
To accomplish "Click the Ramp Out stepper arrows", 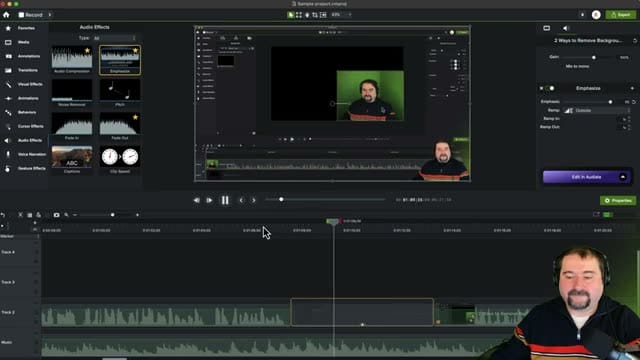I will (629, 127).
